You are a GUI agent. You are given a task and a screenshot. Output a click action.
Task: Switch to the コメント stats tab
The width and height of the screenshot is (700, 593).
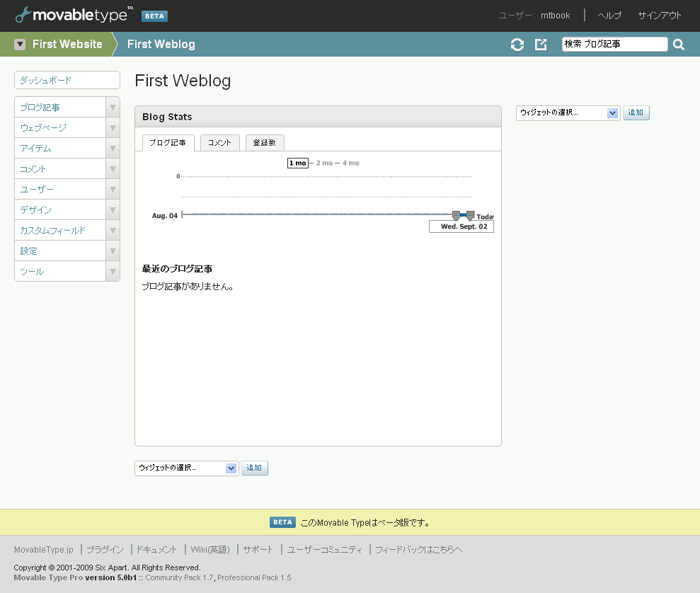click(x=219, y=143)
